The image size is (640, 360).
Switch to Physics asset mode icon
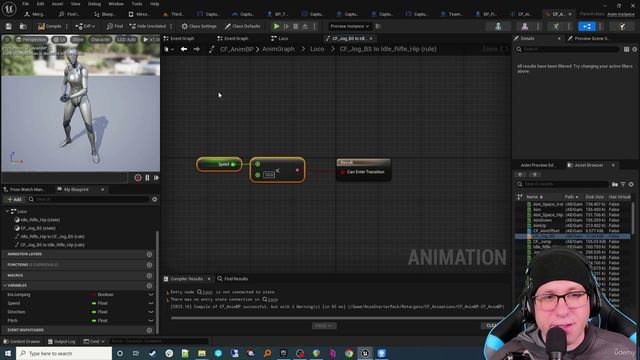point(622,26)
